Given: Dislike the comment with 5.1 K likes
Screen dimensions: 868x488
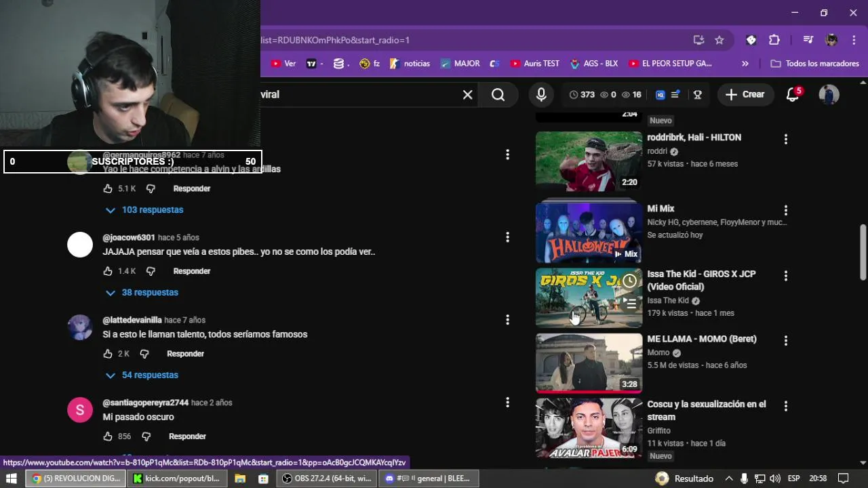Looking at the screenshot, I should pos(151,188).
